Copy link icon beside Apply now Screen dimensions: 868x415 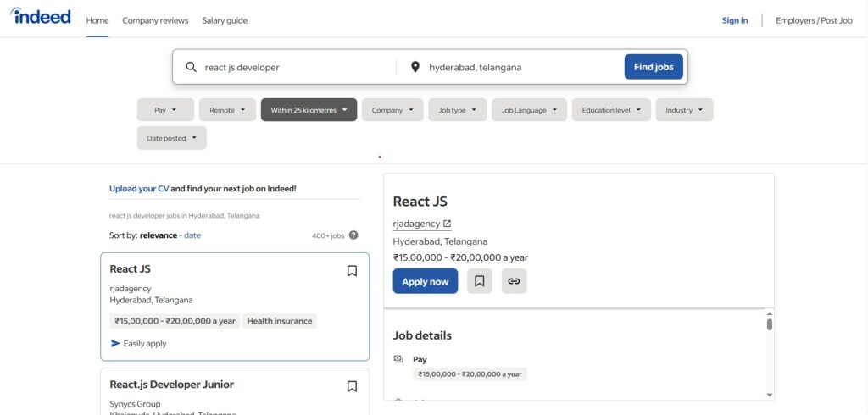[x=515, y=281]
